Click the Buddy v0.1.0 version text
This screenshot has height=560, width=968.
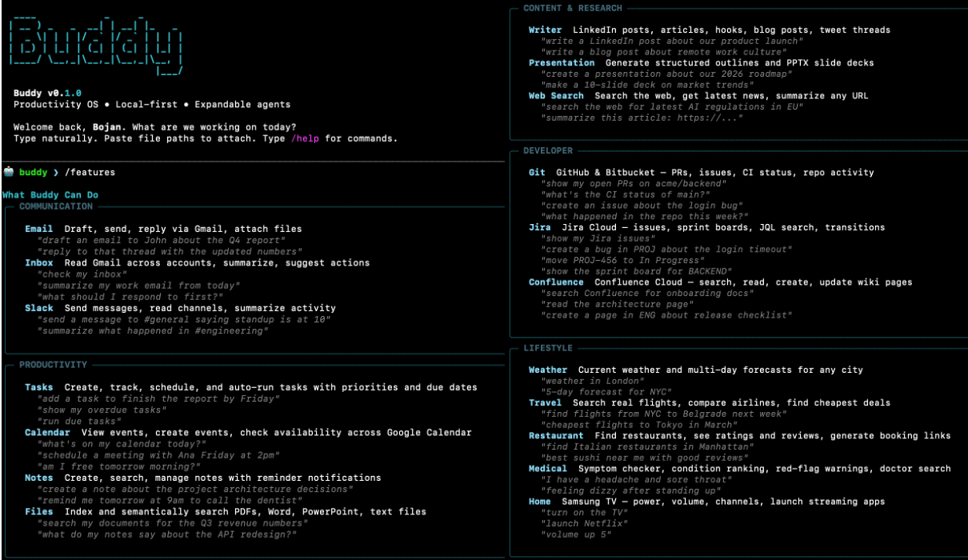[x=47, y=94]
